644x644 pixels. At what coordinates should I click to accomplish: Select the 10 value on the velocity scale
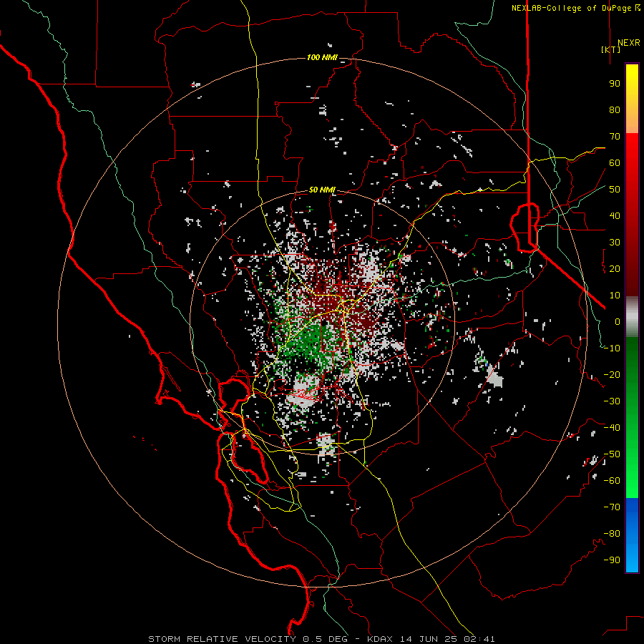coord(615,296)
